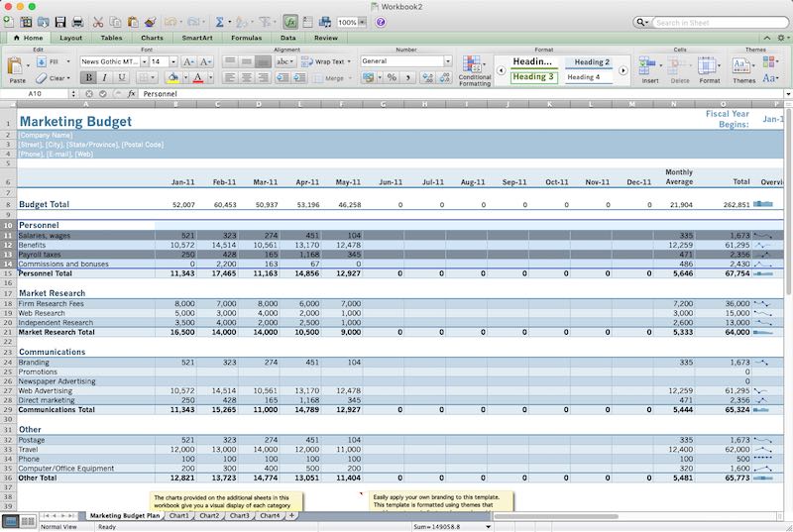Decrease indent in Alignment group

[283, 78]
